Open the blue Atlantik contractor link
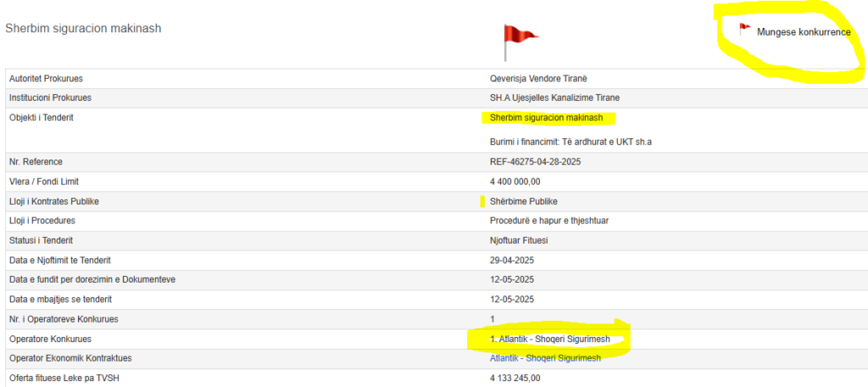 [x=545, y=358]
